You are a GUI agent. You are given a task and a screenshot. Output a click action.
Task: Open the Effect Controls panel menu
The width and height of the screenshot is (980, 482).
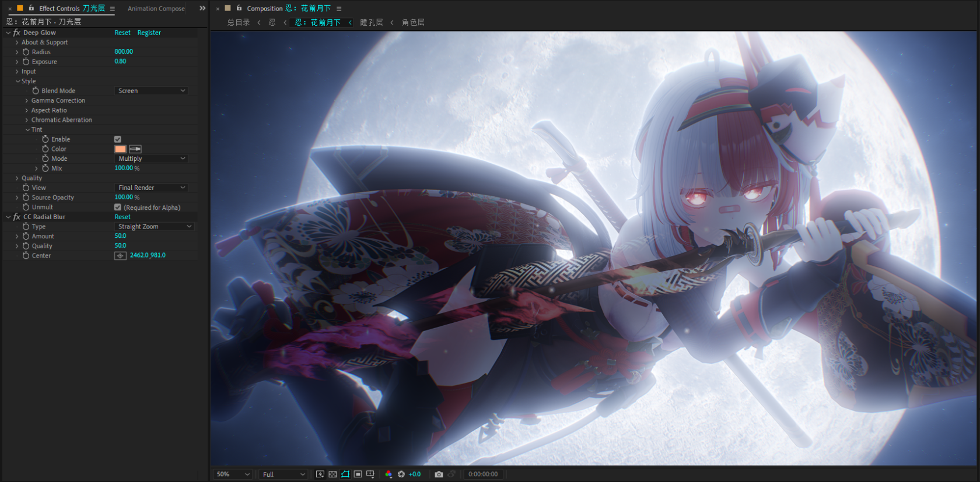point(113,9)
